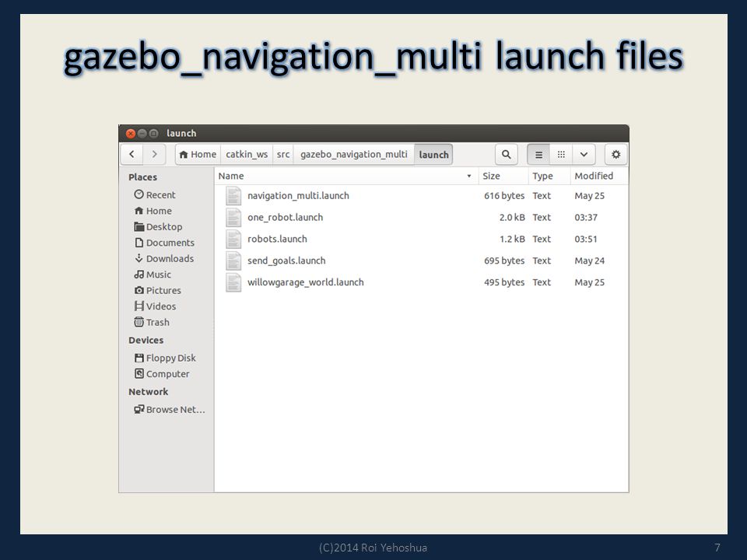The image size is (747, 560).
Task: Click the src breadcrumb
Action: (283, 154)
